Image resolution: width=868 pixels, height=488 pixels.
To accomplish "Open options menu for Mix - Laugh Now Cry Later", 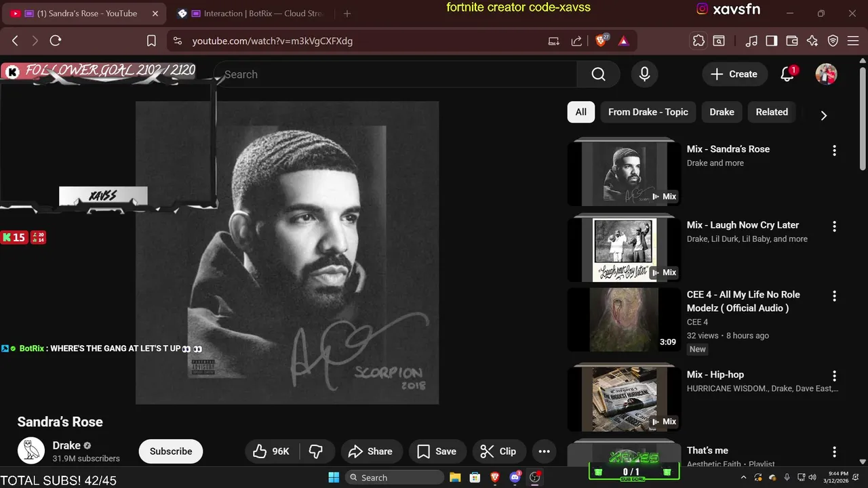I will click(x=834, y=226).
